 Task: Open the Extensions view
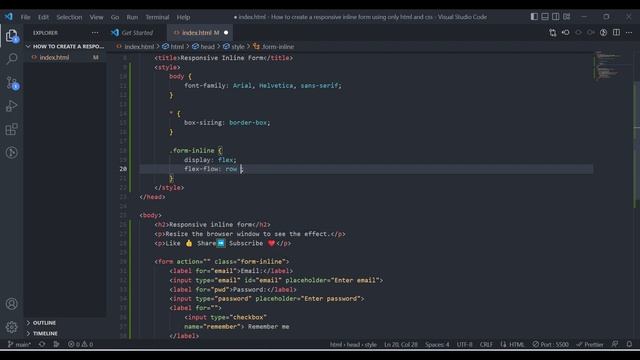[x=12, y=129]
